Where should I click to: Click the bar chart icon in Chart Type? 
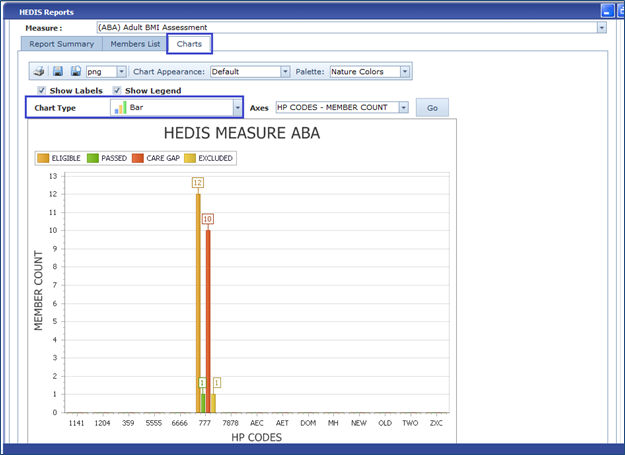pyautogui.click(x=120, y=107)
